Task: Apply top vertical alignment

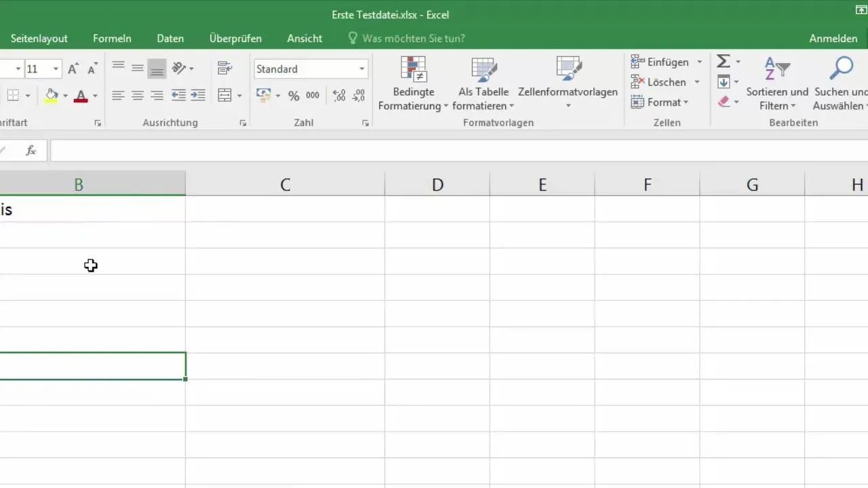Action: tap(118, 68)
